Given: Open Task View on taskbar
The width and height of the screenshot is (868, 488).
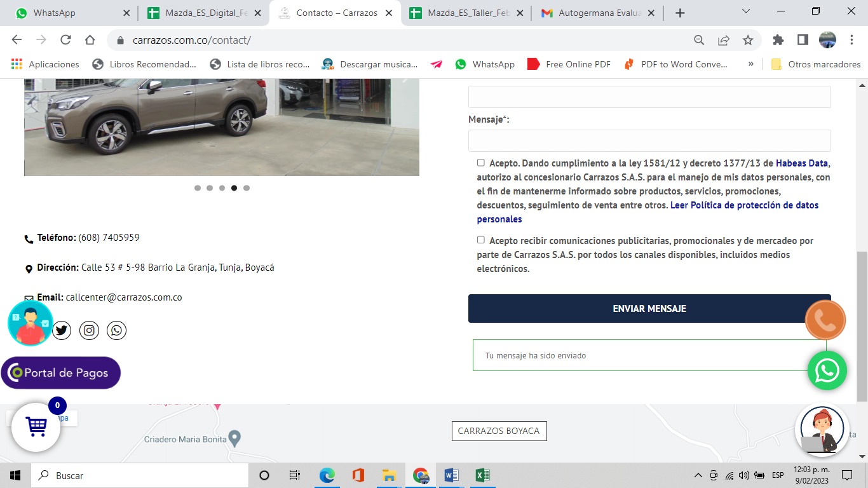Looking at the screenshot, I should [x=295, y=475].
